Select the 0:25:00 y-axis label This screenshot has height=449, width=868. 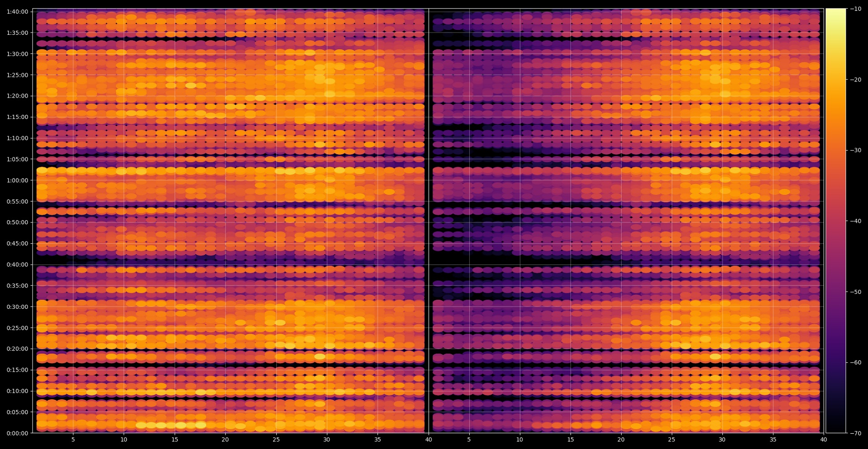tap(17, 328)
